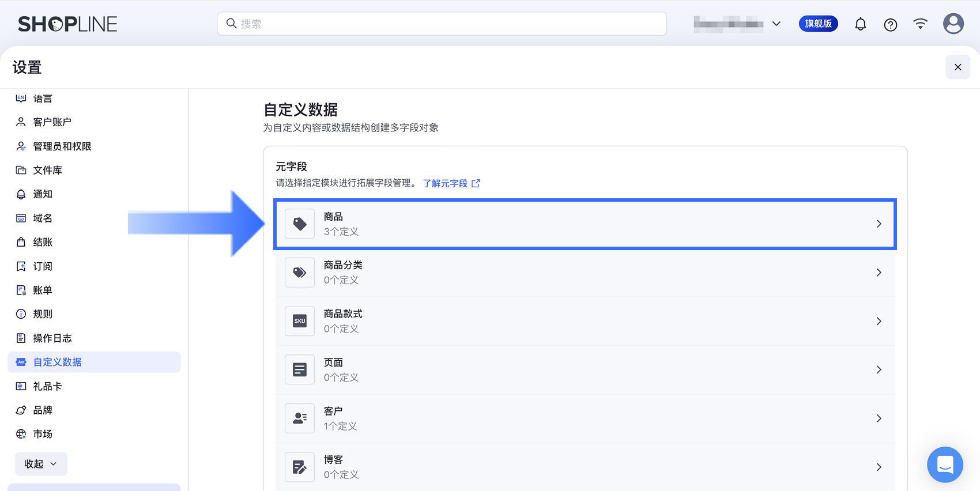Open 页面 metafield row chevron
The image size is (980, 491).
point(879,369)
